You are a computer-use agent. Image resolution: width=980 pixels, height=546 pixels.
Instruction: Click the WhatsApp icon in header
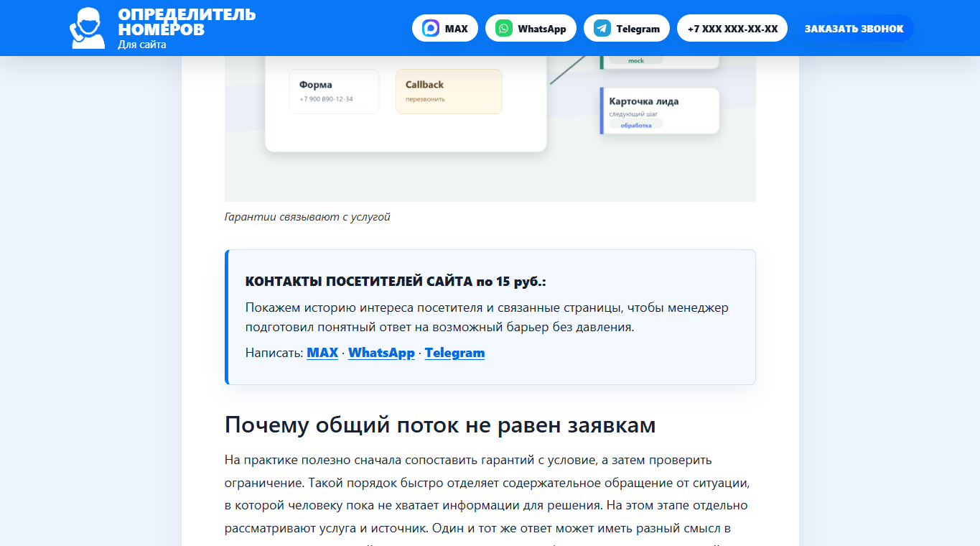click(x=504, y=29)
